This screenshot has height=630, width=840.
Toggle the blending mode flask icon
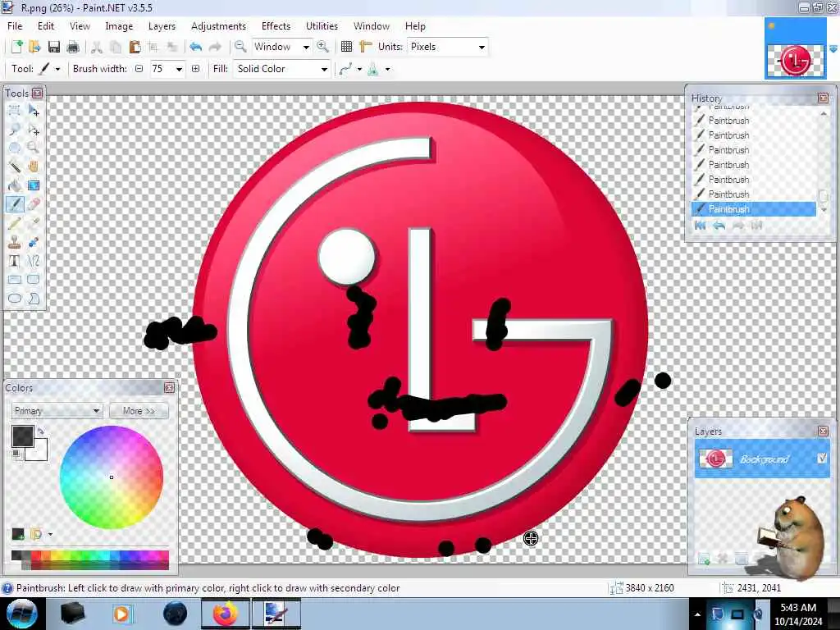click(373, 69)
